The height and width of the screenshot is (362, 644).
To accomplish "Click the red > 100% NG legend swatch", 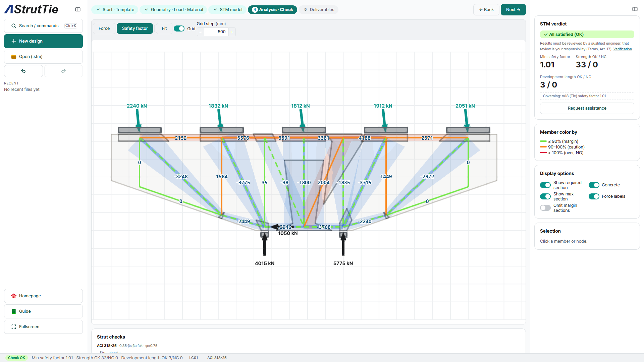I will [x=543, y=153].
